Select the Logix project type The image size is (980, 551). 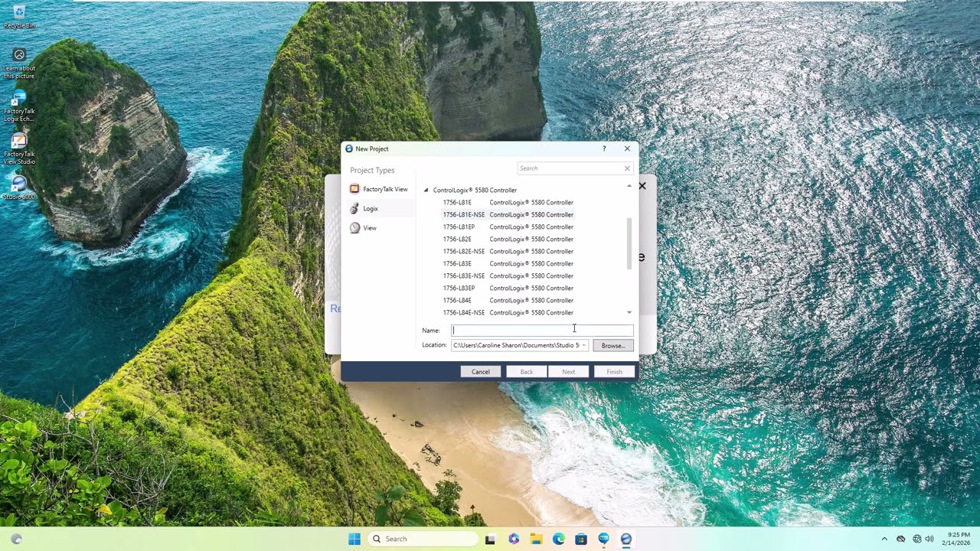click(x=379, y=208)
